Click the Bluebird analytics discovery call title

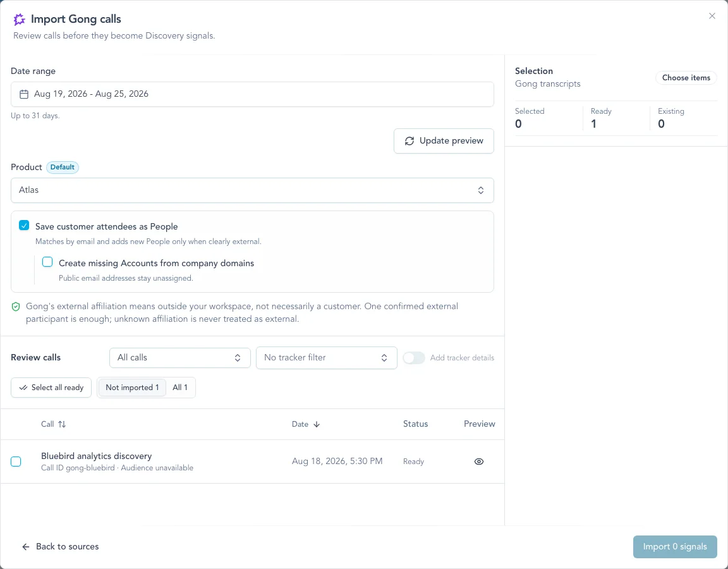(96, 456)
